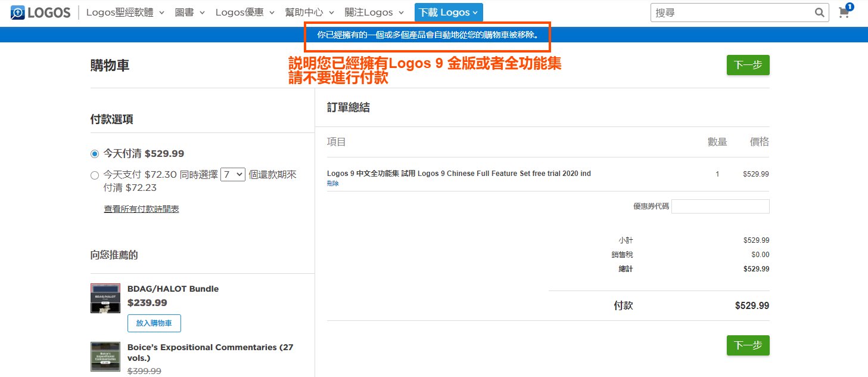Open the installment count dropdown showing 7
This screenshot has width=868, height=377.
coord(233,175)
